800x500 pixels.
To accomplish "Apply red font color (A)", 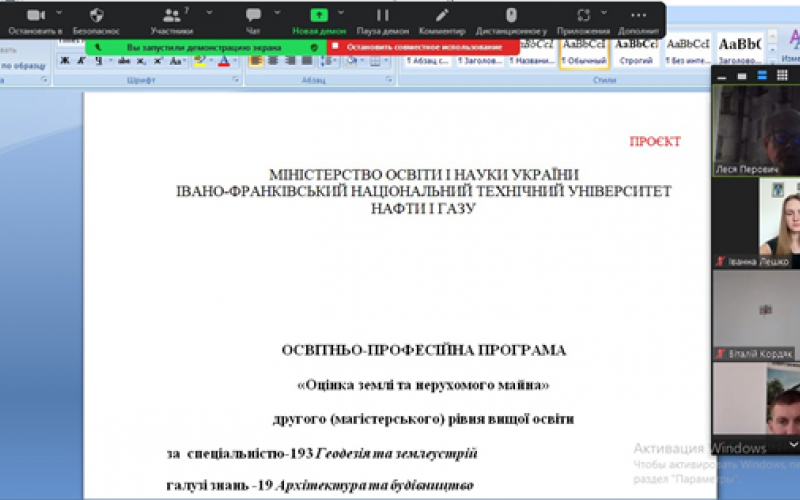I will 223,61.
